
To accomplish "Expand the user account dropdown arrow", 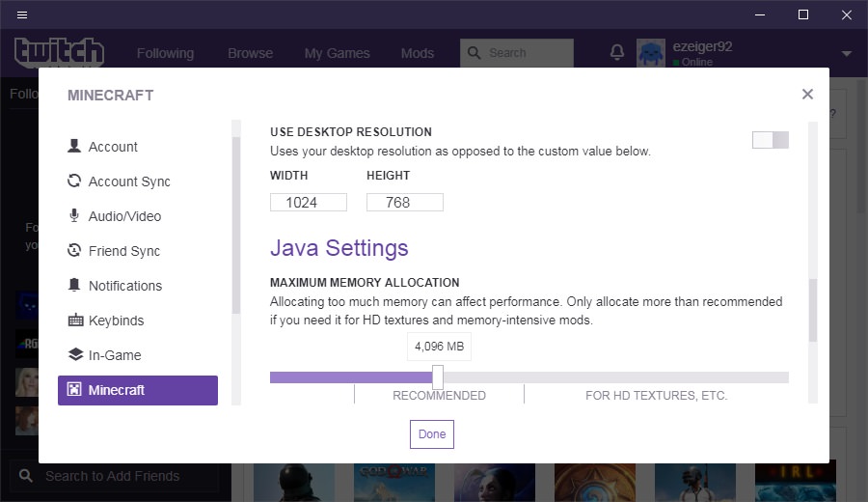I will click(x=847, y=54).
